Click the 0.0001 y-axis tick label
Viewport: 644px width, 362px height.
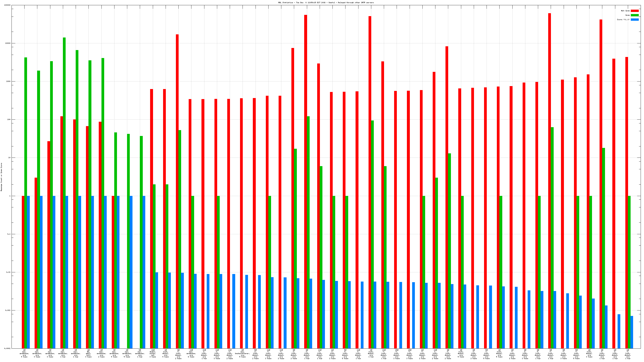coord(7,348)
